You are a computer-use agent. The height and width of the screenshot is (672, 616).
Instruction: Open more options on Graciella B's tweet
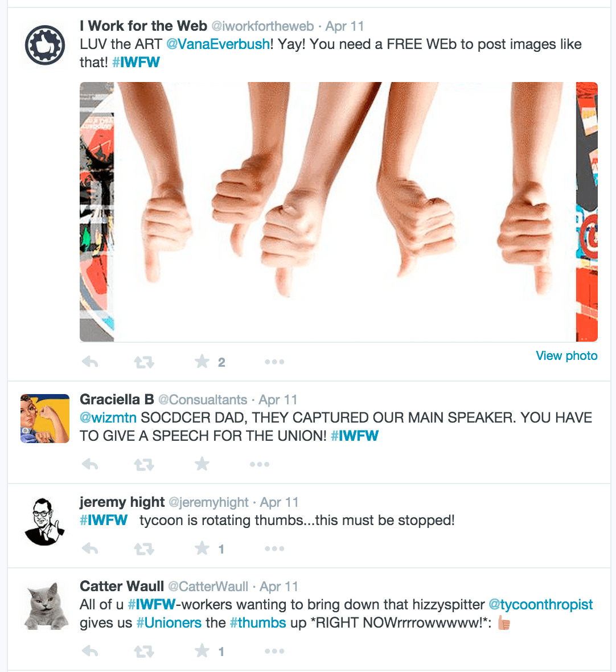(260, 464)
